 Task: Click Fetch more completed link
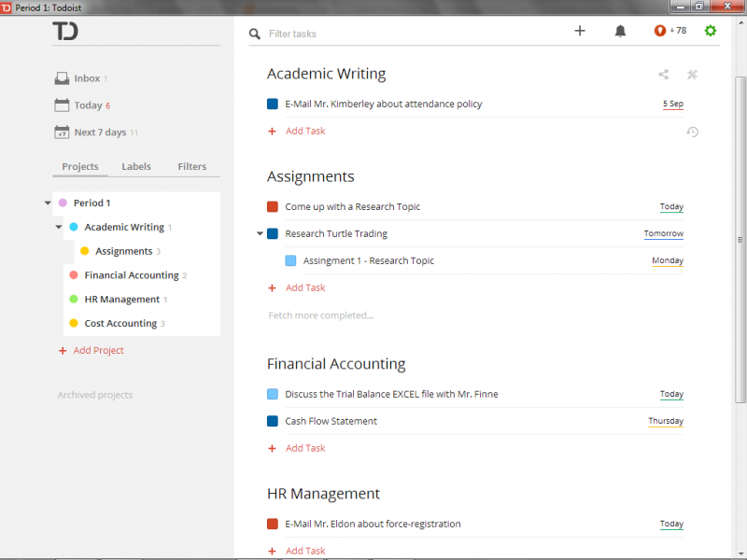[320, 315]
